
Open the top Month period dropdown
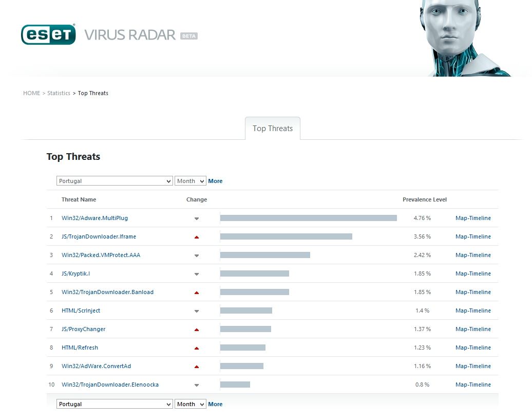(190, 181)
